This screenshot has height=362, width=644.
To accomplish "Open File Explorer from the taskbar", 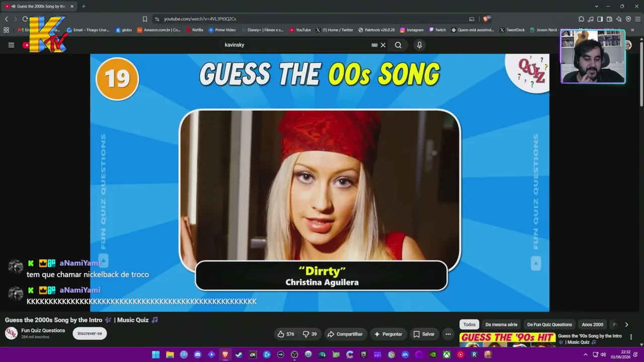I will tap(170, 354).
